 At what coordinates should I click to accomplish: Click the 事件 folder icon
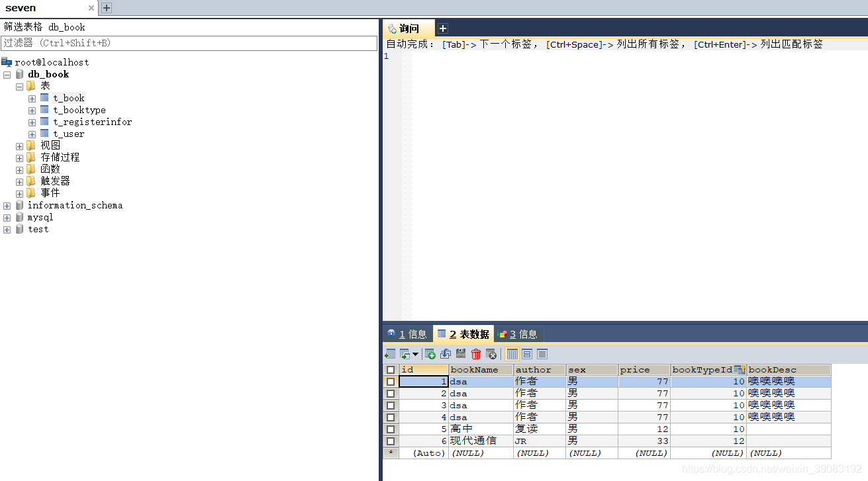point(31,193)
